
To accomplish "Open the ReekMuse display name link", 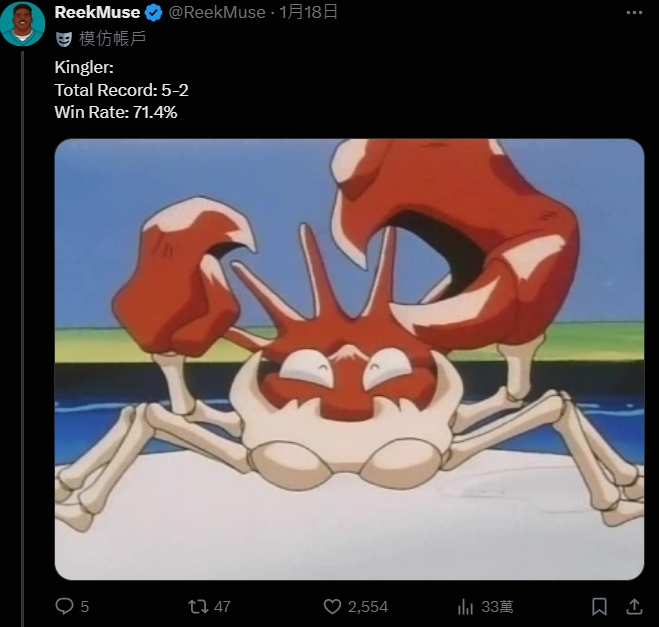I will pos(97,12).
